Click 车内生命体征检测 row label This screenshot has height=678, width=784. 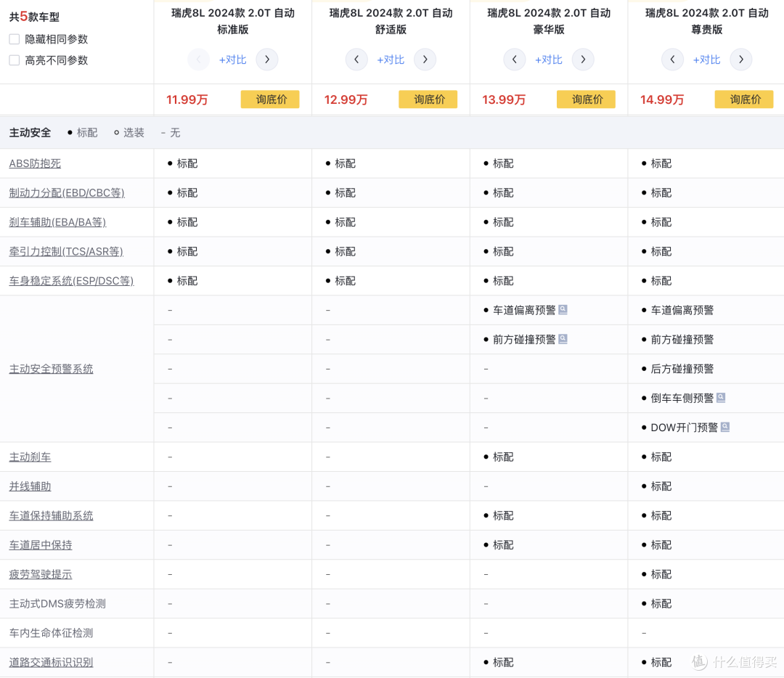tap(51, 633)
